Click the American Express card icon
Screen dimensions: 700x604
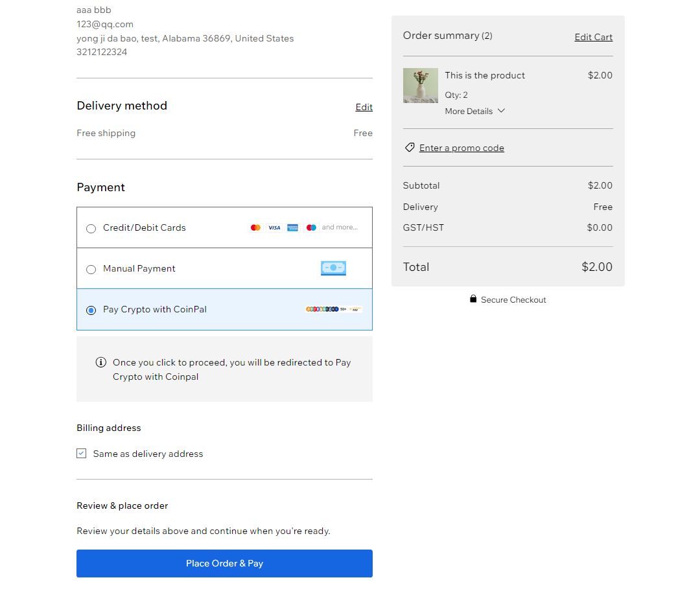293,227
